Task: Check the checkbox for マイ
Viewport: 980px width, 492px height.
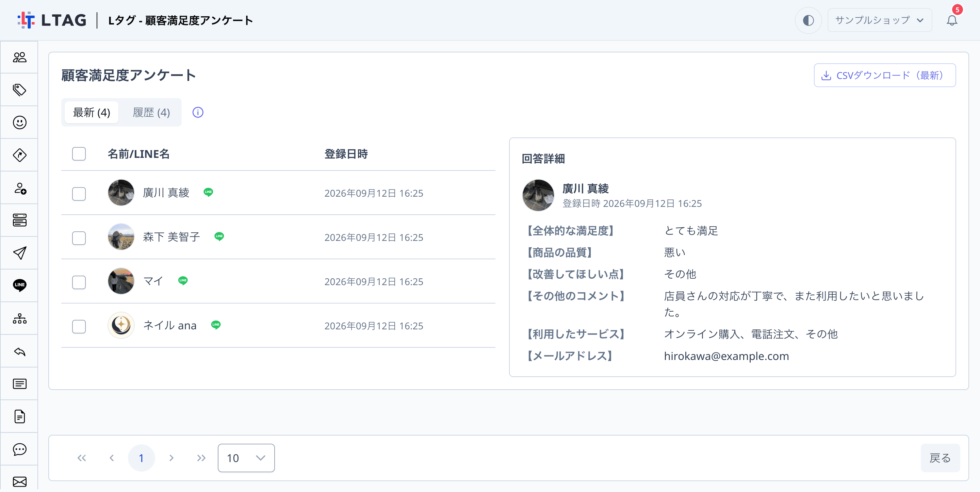Action: coord(79,282)
